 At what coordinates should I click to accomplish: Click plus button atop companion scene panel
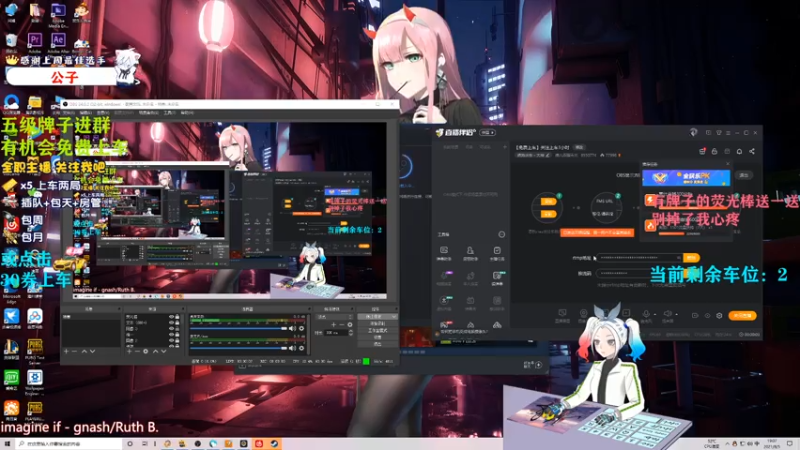505,147
